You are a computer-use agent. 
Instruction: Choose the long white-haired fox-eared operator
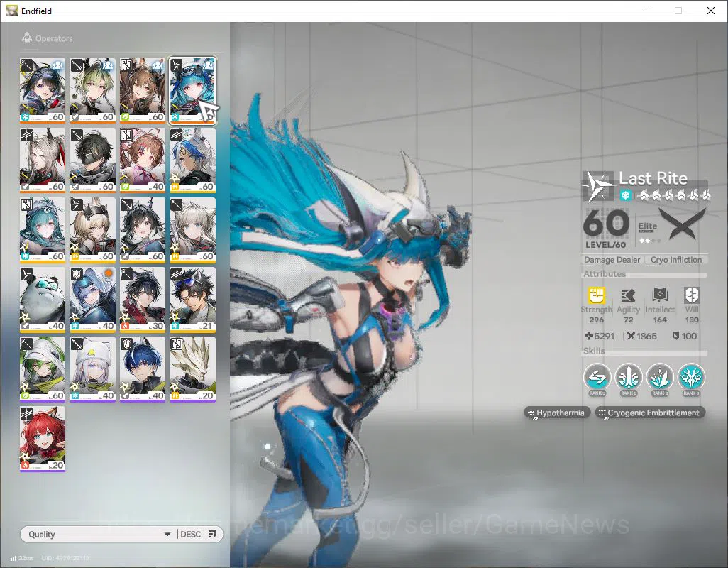pos(43,160)
